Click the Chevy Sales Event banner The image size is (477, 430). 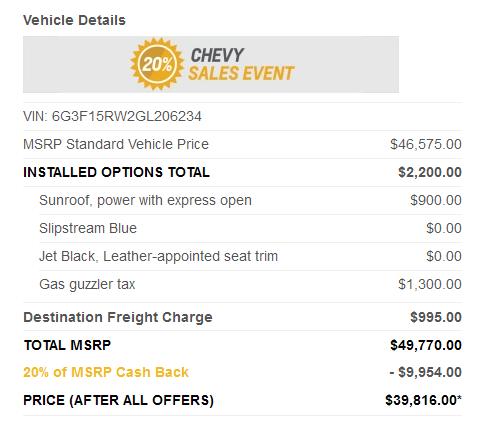211,64
